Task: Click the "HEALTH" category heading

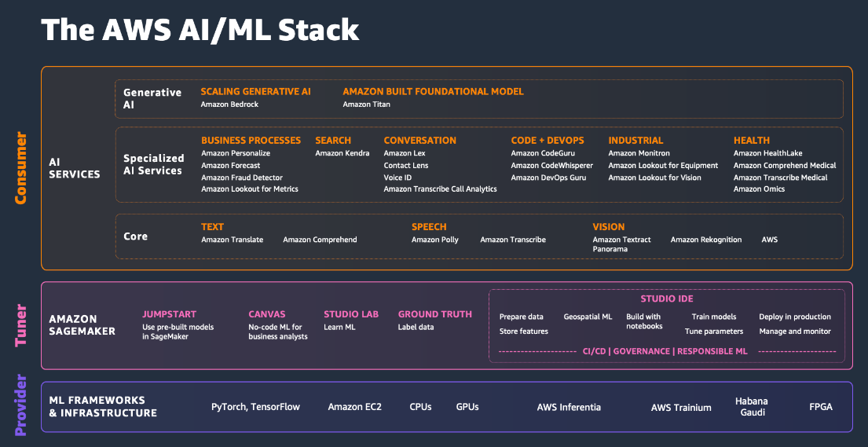Action: click(752, 141)
